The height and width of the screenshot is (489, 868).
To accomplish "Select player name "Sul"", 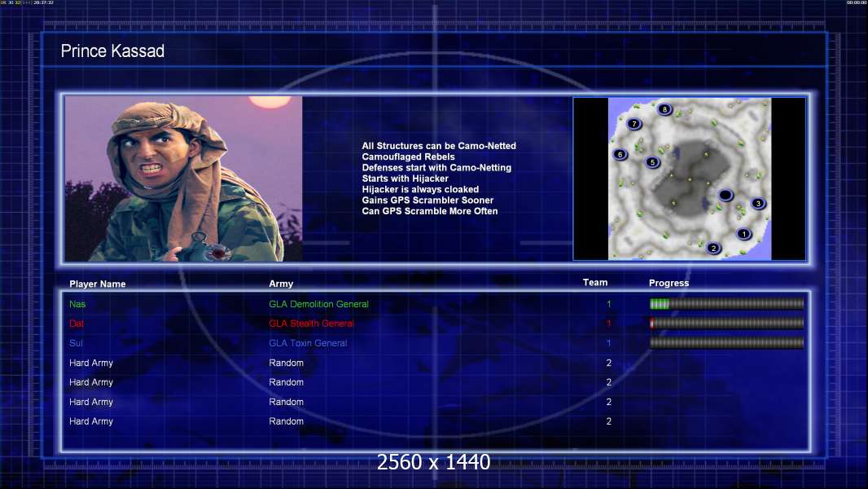I will tap(76, 343).
